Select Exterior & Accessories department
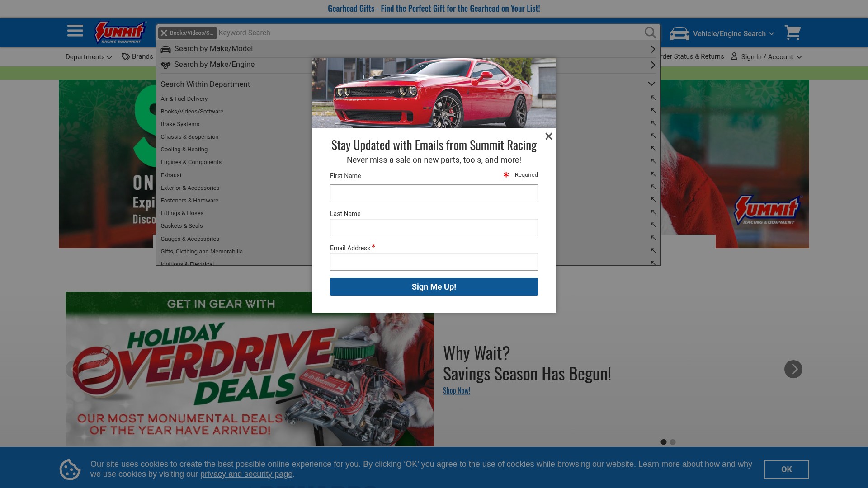 (x=190, y=188)
